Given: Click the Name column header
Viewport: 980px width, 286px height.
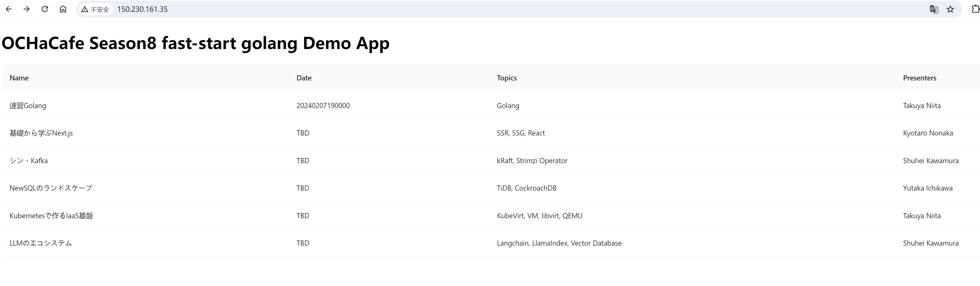Looking at the screenshot, I should tap(19, 78).
